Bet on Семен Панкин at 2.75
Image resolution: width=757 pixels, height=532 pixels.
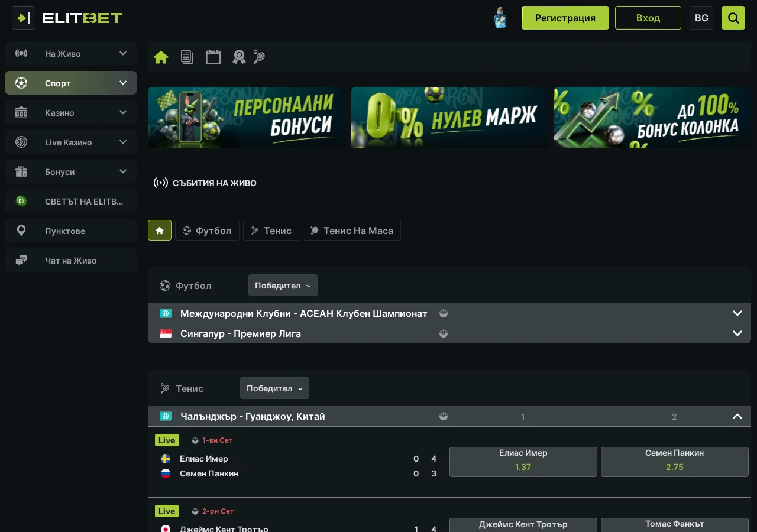[x=675, y=462]
